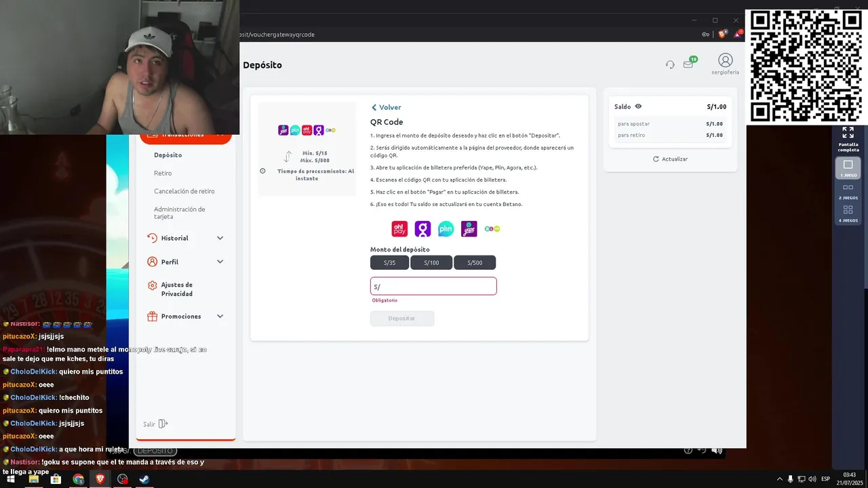Viewport: 868px width, 488px height.
Task: Click the Actualizar refresh button
Action: [x=670, y=159]
